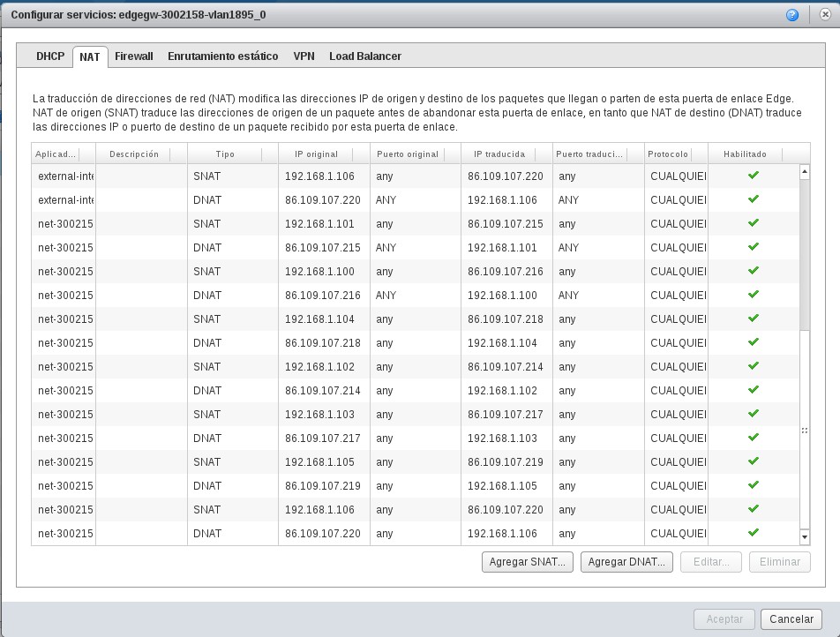
Task: Sort by the Tipo column header
Action: (x=225, y=154)
